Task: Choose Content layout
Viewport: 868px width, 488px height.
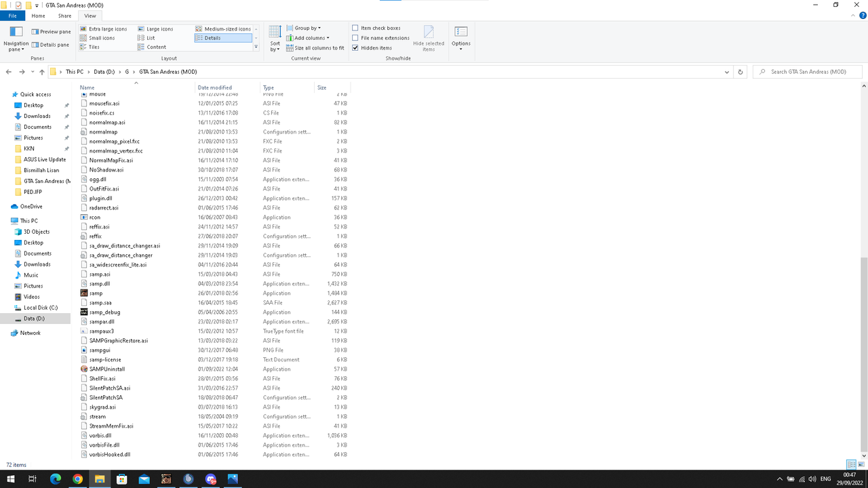Action: (152, 47)
